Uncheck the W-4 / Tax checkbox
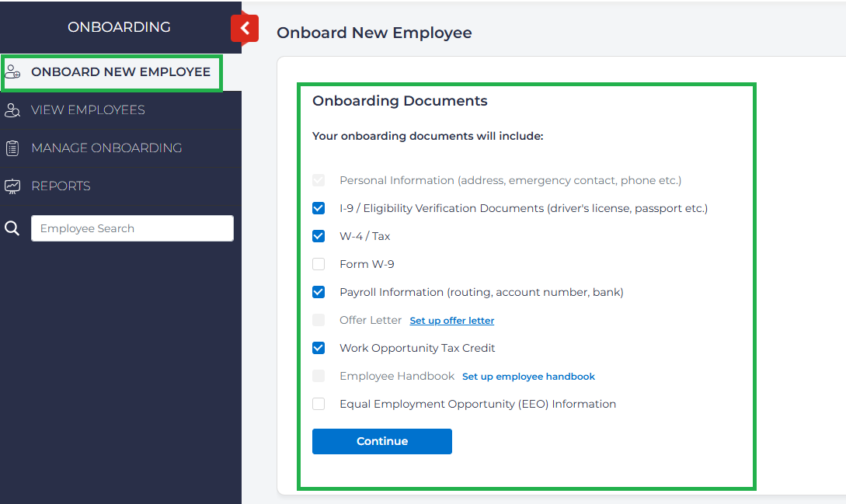This screenshot has width=846, height=504. tap(319, 236)
